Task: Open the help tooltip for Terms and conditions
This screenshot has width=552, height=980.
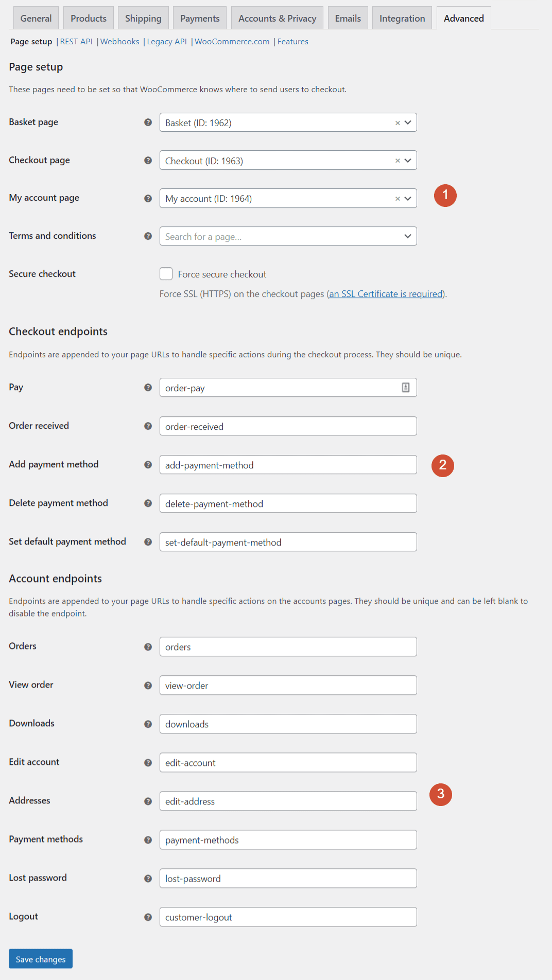Action: coord(148,236)
